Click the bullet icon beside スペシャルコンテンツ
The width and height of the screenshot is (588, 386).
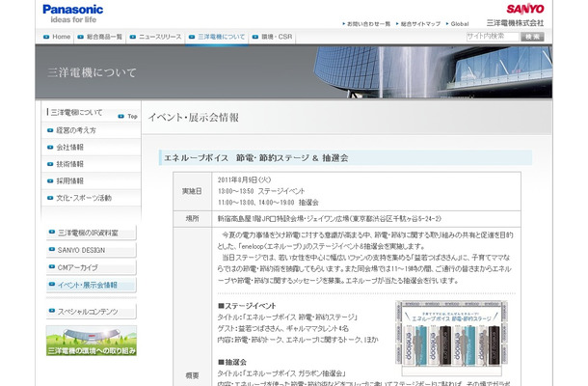(52, 311)
